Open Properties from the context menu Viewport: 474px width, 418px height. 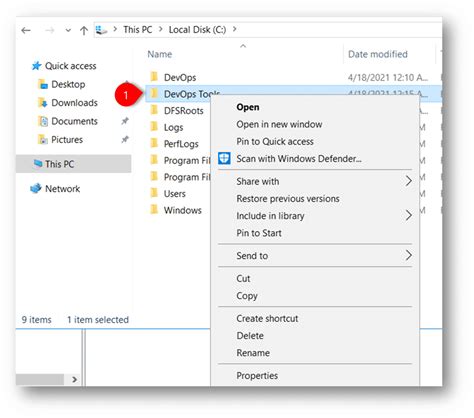pyautogui.click(x=257, y=376)
